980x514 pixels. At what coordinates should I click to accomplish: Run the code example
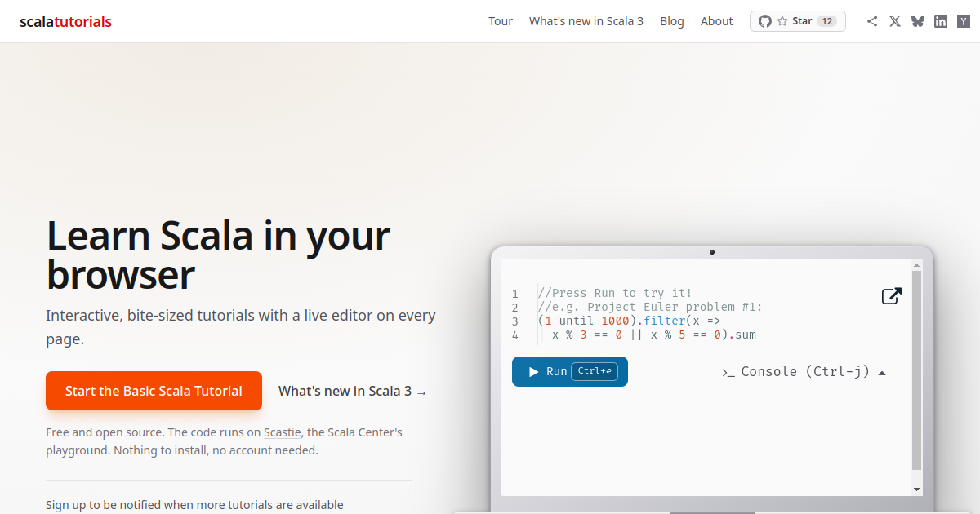570,371
